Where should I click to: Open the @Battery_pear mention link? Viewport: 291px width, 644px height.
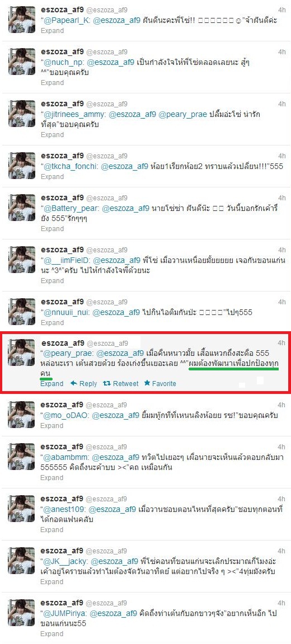[x=69, y=209]
